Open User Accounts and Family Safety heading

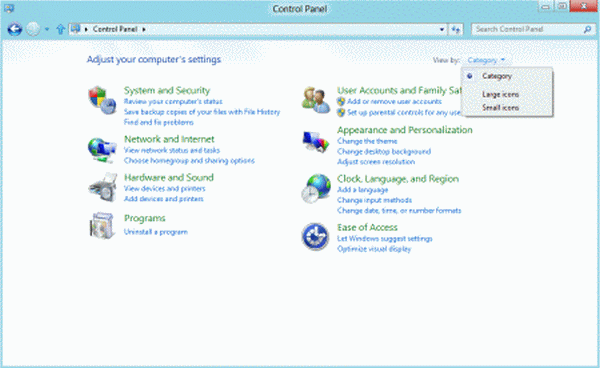point(399,90)
